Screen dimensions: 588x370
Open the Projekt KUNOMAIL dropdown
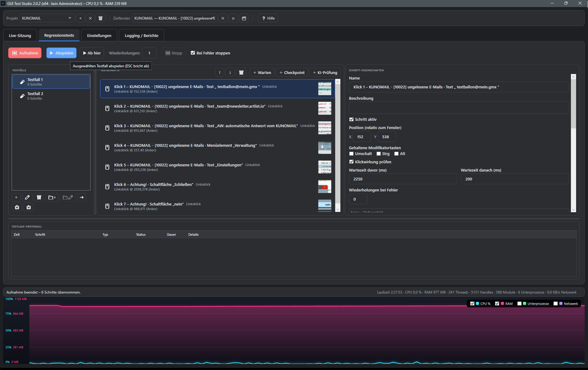(47, 18)
